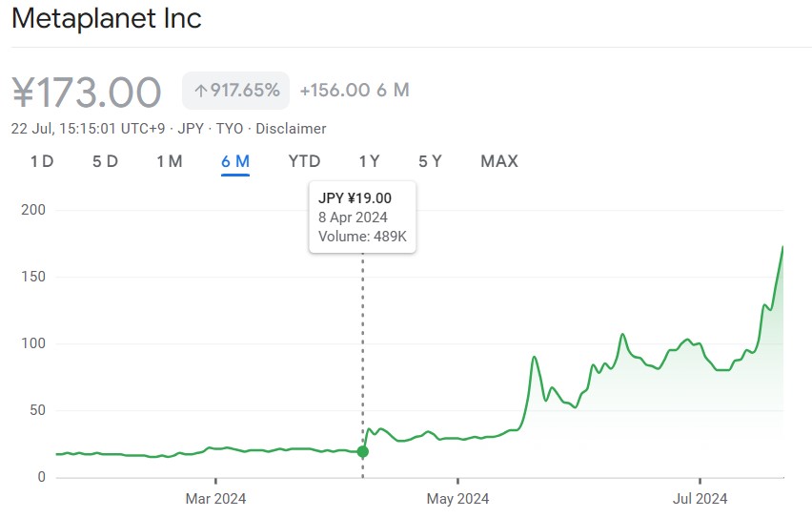
Task: Click the ¥173.00 current price
Action: 87,93
